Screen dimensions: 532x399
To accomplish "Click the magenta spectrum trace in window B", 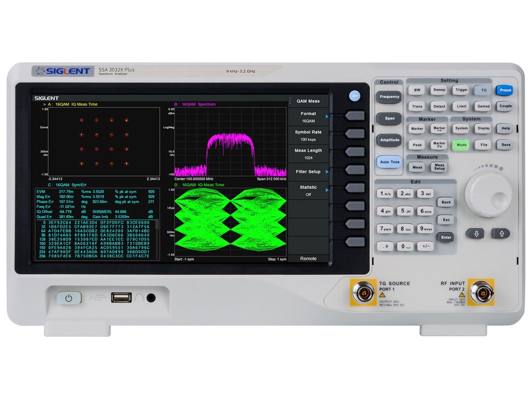I will (230, 154).
